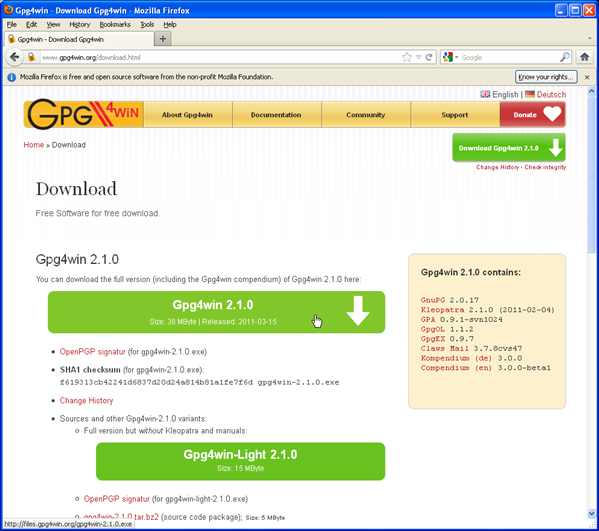Click the site identity lock icon
The height and width of the screenshot is (531, 599).
[x=31, y=57]
